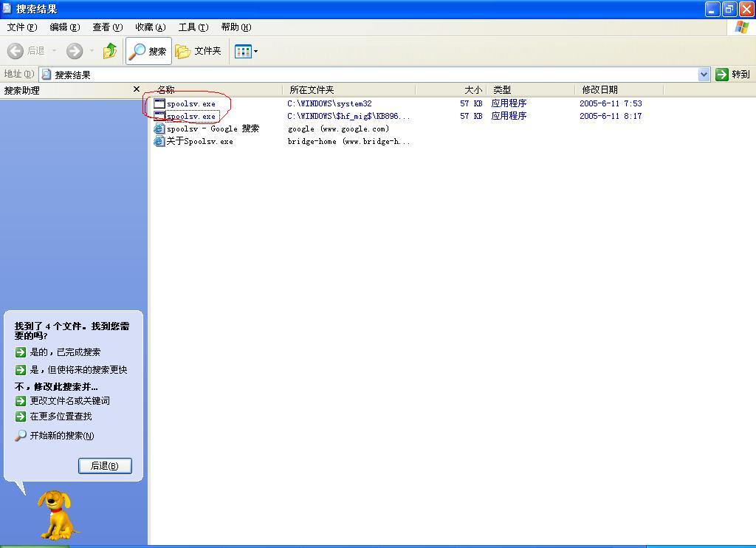Sort by 大小 column header
The image size is (756, 548).
point(451,89)
